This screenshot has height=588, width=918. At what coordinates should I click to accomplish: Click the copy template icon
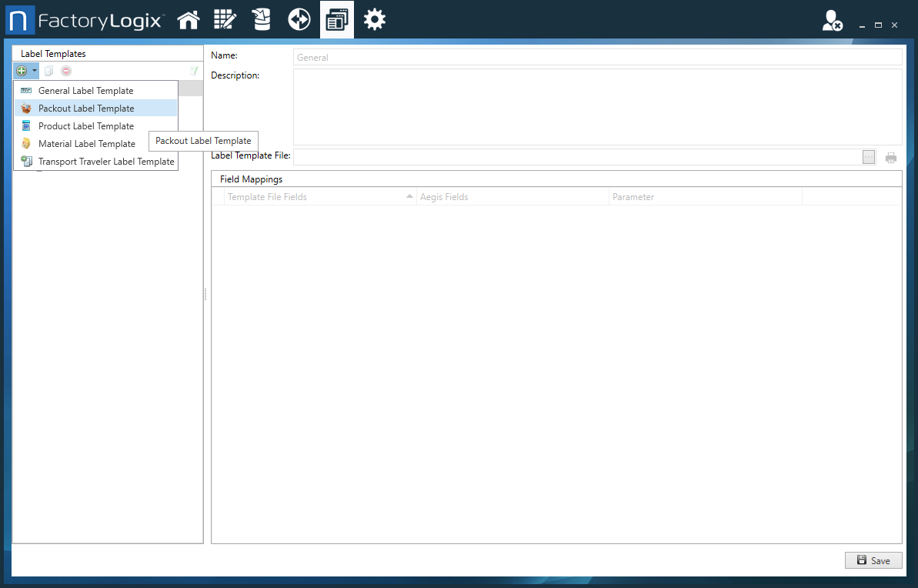click(48, 70)
